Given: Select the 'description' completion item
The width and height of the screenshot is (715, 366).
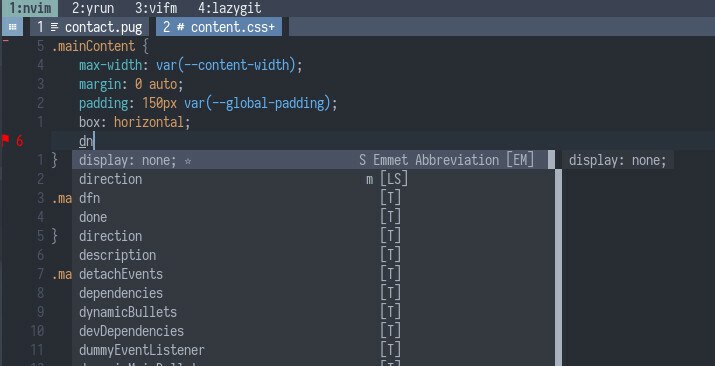Looking at the screenshot, I should (x=313, y=255).
